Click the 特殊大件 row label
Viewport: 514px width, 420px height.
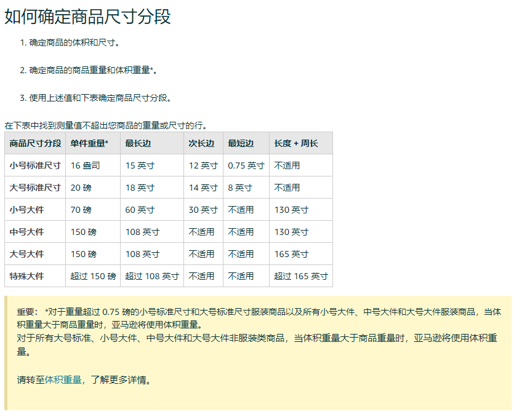pyautogui.click(x=26, y=276)
